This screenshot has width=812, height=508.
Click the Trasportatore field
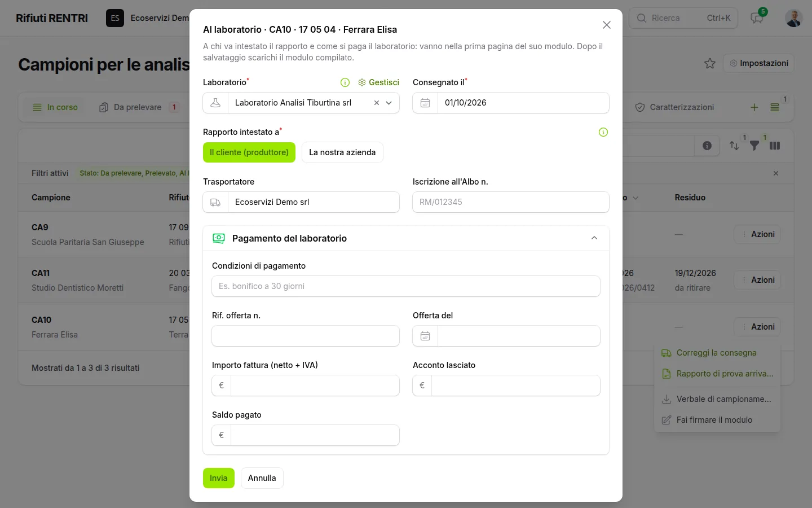[314, 202]
